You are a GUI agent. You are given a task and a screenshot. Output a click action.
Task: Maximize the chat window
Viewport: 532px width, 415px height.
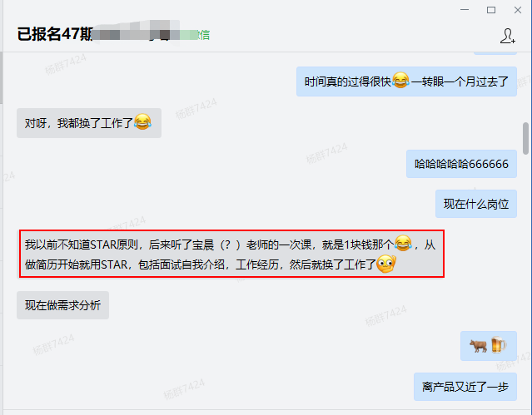pos(491,10)
